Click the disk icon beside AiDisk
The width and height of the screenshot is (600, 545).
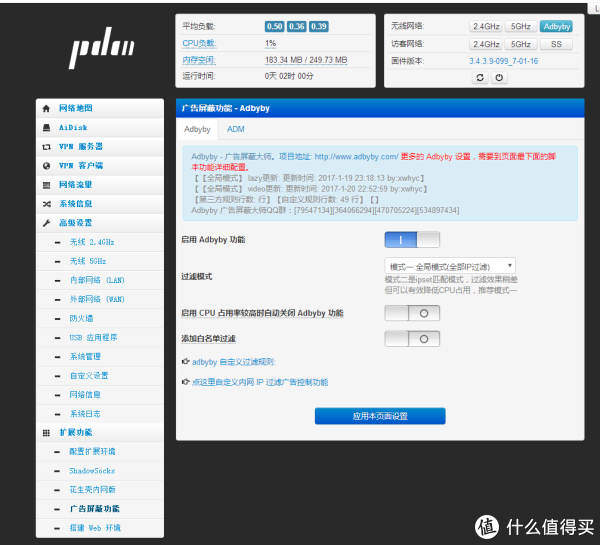[x=46, y=128]
